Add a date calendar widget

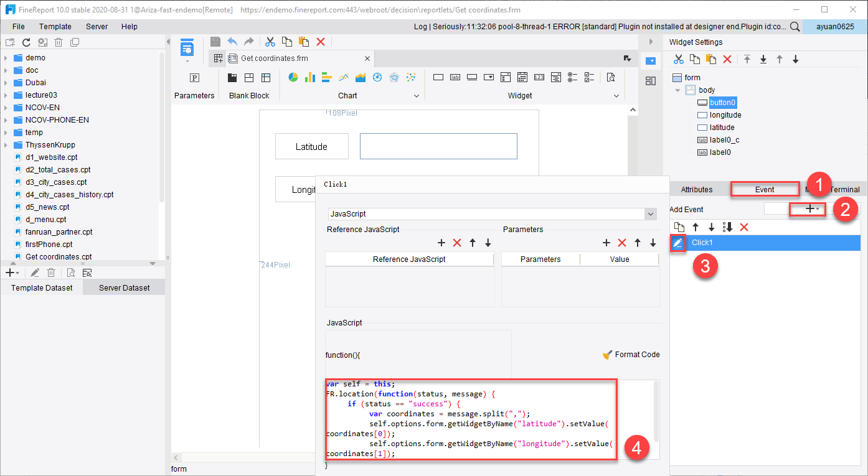coord(522,77)
